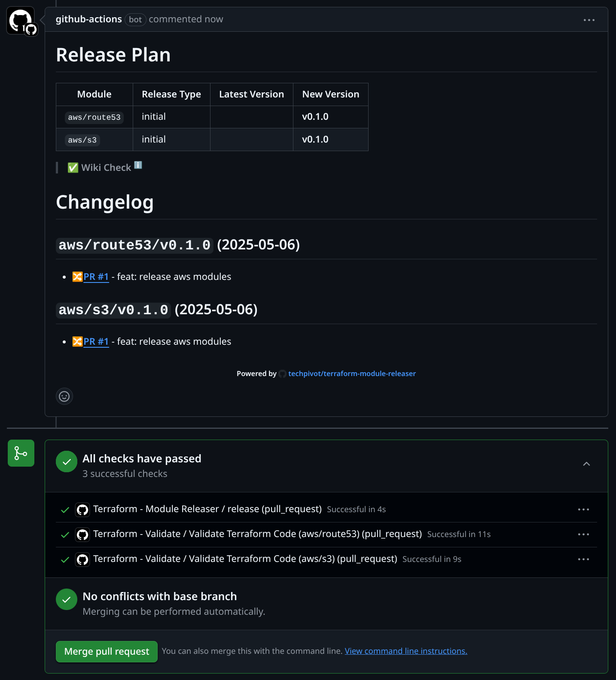Image resolution: width=616 pixels, height=680 pixels.
Task: Click the Successful in 9s status text
Action: tap(432, 559)
